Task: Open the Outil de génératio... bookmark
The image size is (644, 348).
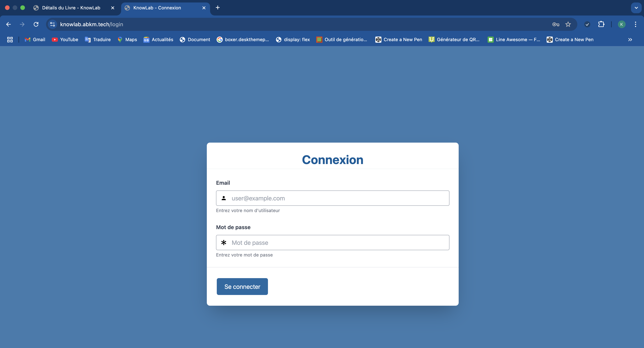Action: (342, 39)
